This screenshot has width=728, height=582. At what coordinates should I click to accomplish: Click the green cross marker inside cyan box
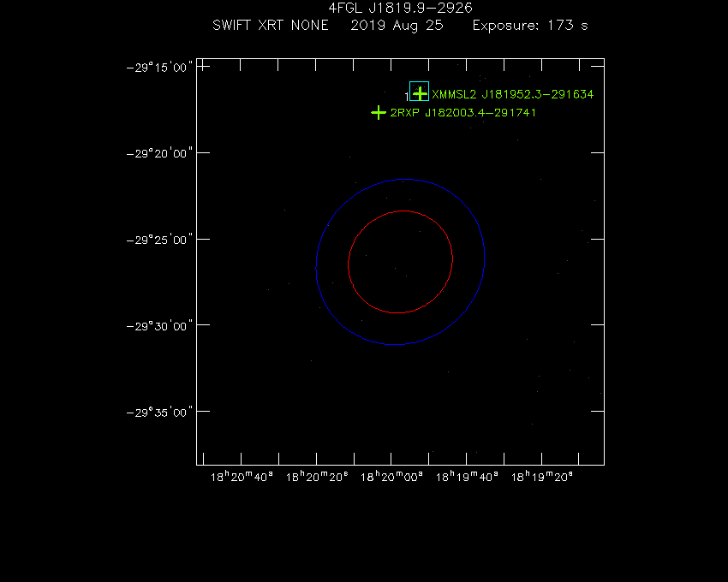(x=420, y=93)
